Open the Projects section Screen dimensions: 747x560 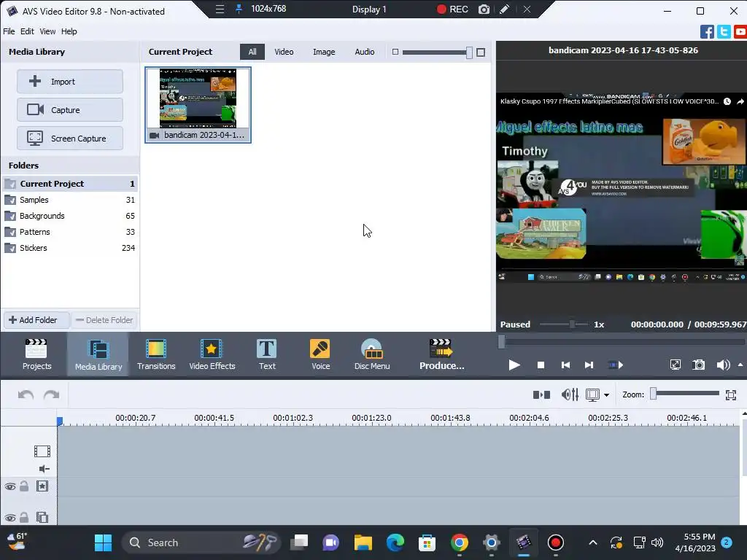(36, 354)
